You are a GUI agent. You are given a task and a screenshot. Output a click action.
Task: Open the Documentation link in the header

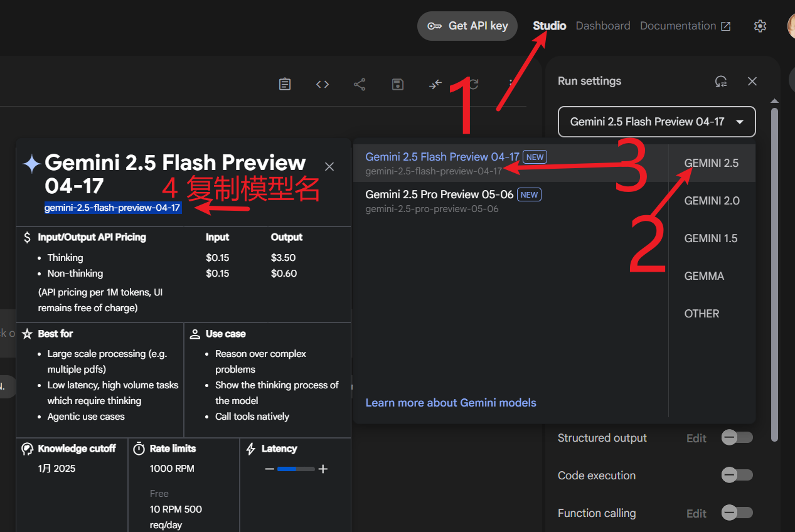coord(685,26)
